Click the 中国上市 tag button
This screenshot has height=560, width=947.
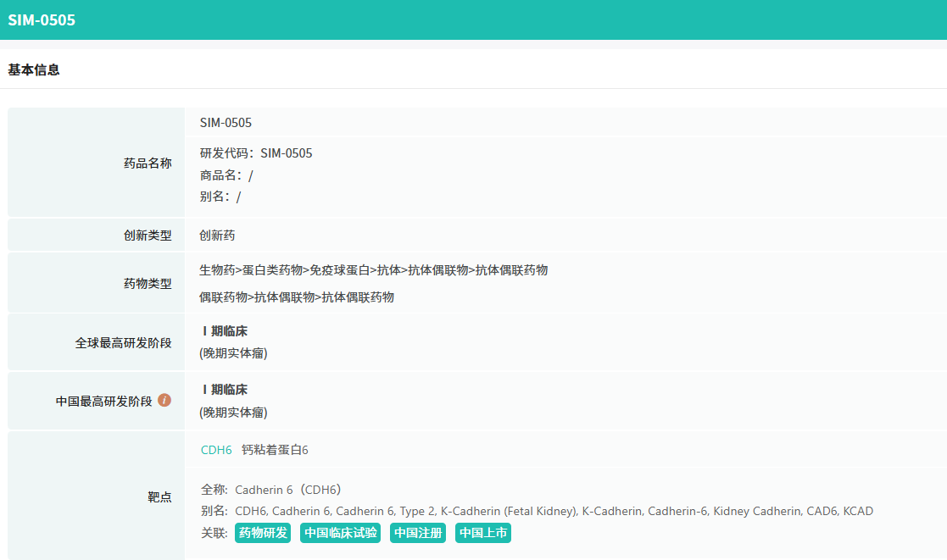coord(483,533)
